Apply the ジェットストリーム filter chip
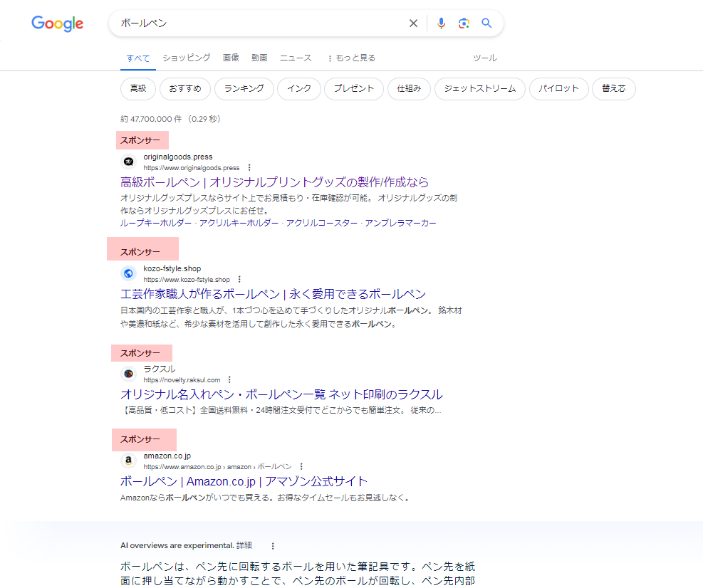This screenshot has width=703, height=588. pos(479,89)
